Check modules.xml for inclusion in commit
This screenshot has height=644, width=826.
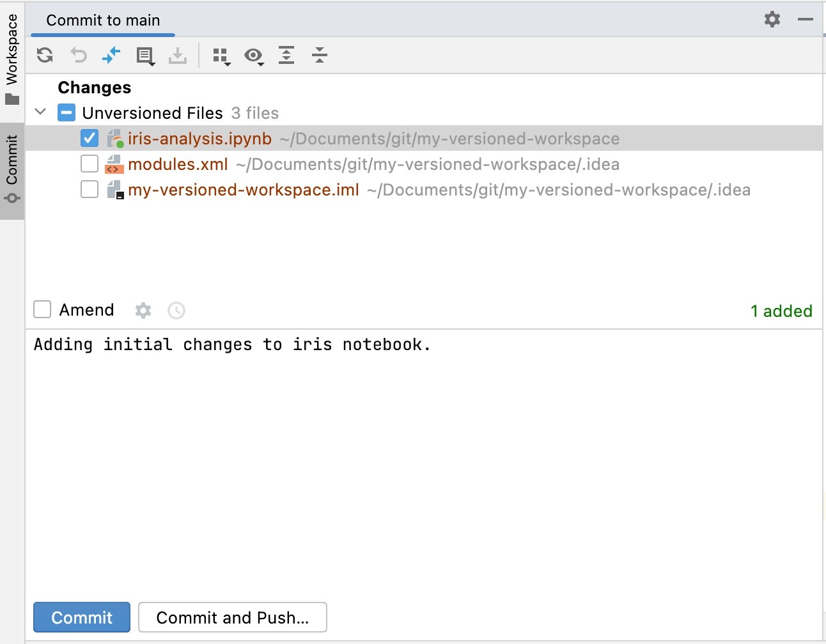tap(89, 164)
